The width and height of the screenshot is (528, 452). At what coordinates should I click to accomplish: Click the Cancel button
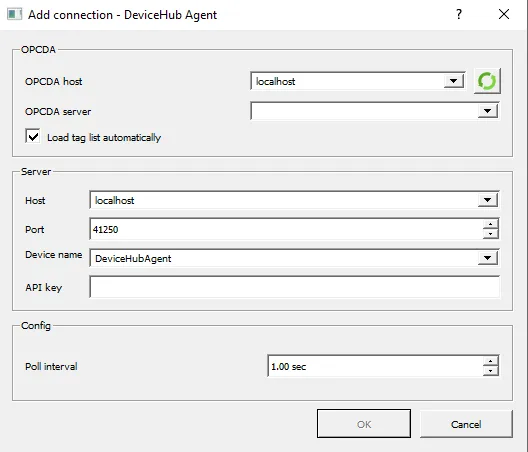click(466, 424)
